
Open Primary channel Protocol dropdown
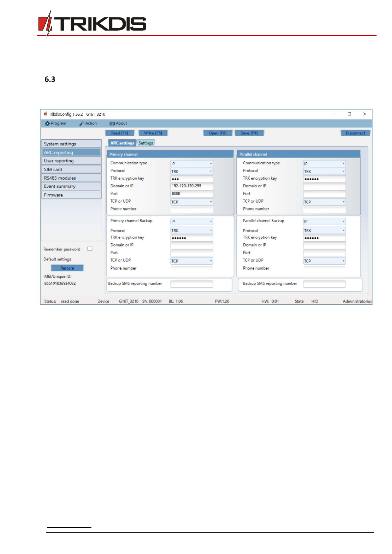pyautogui.click(x=192, y=171)
